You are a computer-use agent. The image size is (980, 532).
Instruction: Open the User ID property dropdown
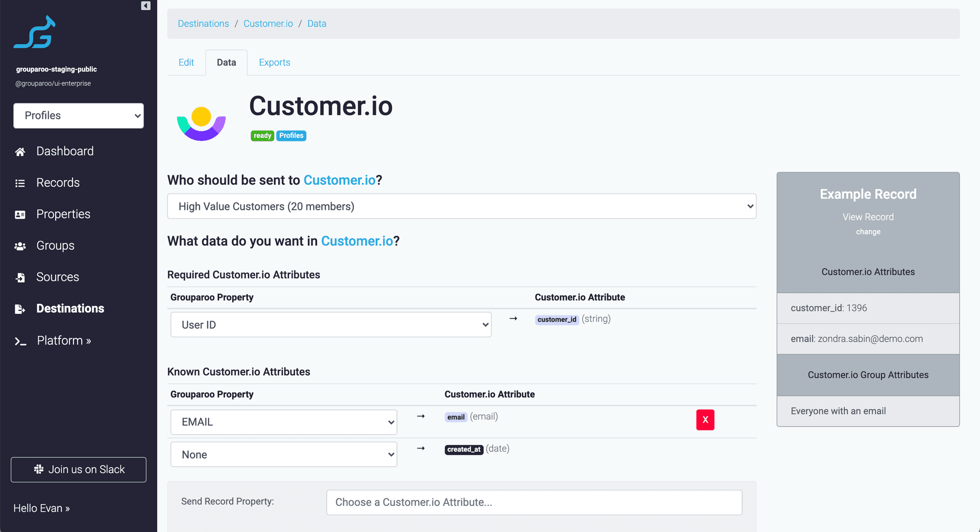[x=331, y=325]
